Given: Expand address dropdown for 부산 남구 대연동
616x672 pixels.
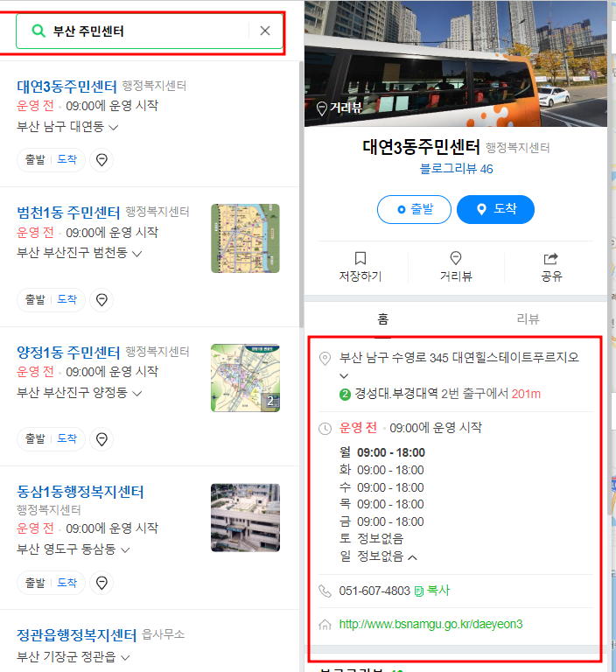Looking at the screenshot, I should [114, 127].
